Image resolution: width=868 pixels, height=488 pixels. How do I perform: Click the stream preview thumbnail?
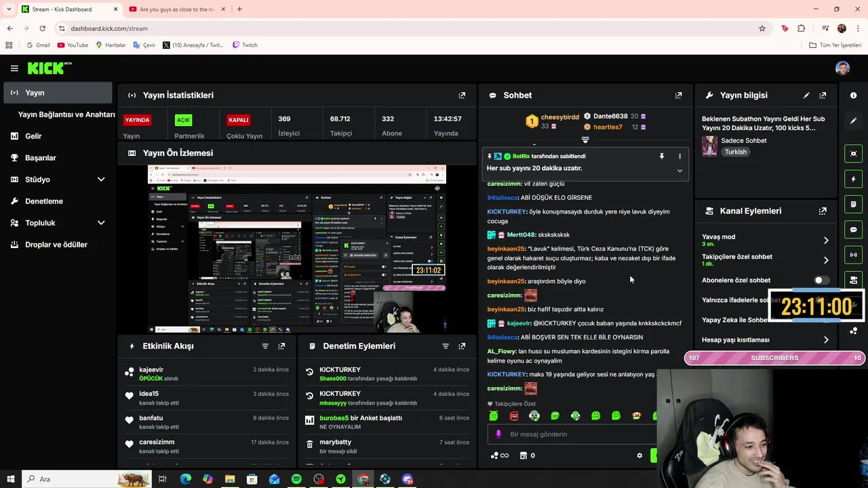[297, 249]
